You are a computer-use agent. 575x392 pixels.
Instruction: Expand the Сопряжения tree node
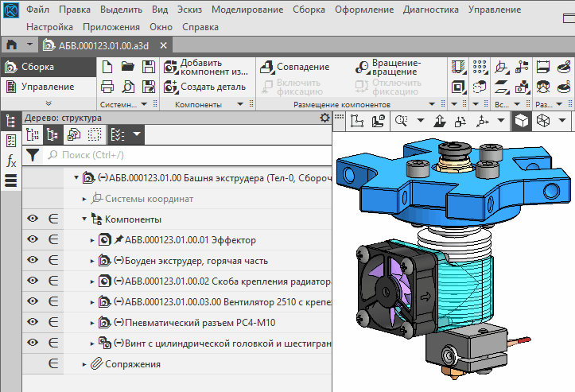click(x=85, y=363)
